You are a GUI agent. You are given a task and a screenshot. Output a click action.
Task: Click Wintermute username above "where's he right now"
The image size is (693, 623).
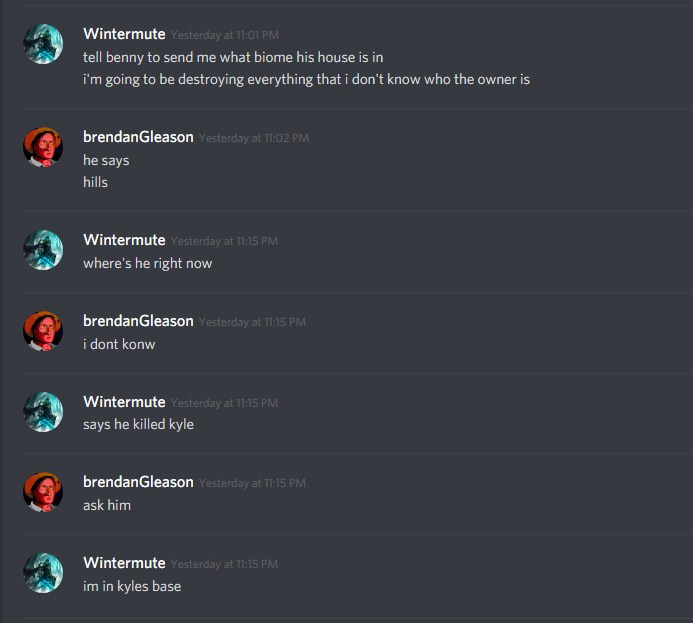click(x=124, y=240)
